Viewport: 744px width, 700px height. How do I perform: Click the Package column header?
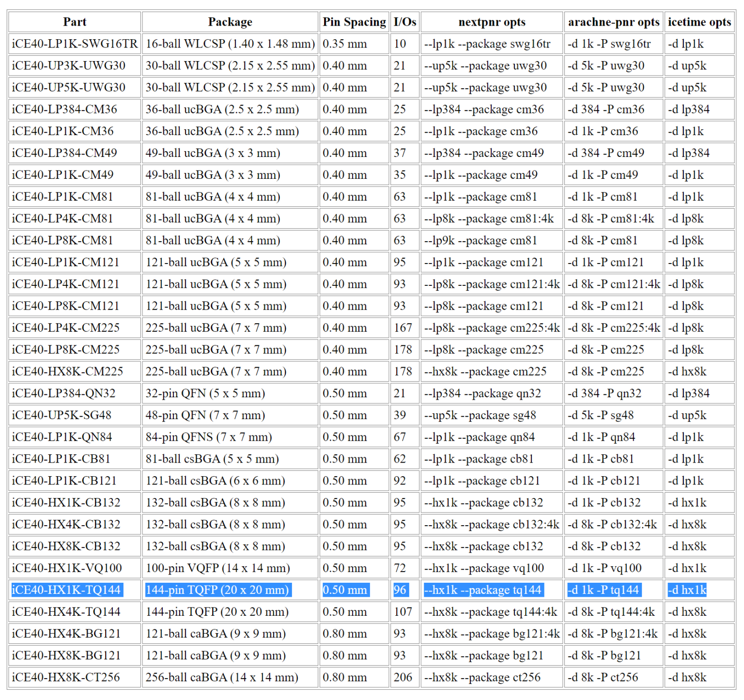tap(230, 22)
